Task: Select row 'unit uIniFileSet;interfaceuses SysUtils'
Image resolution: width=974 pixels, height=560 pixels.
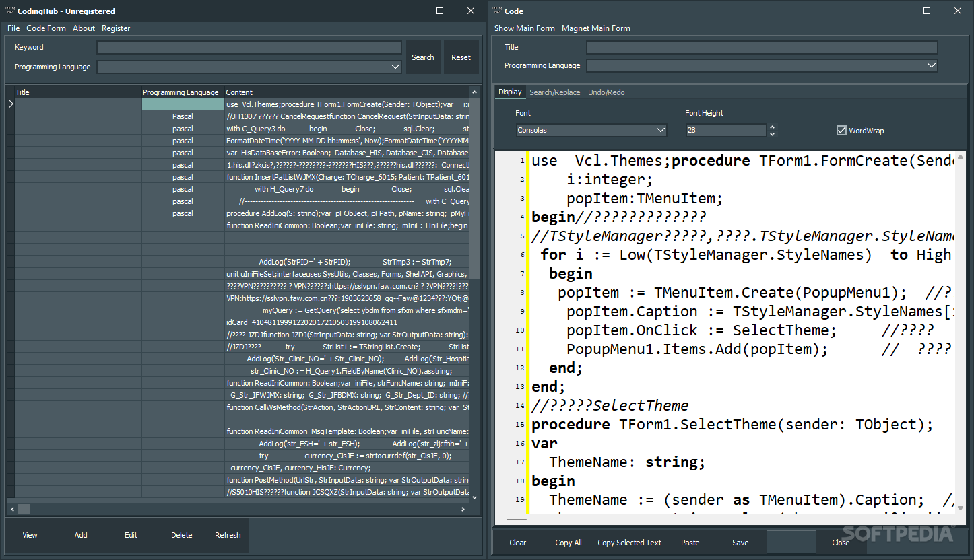Action: pos(347,274)
